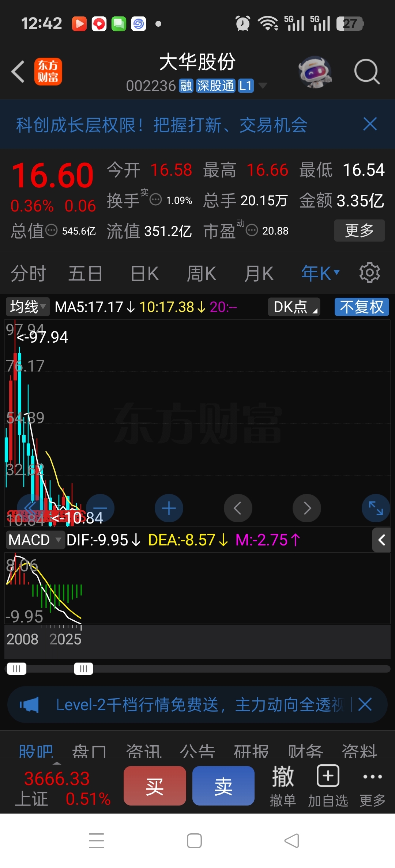Switch to 五日 chart tab
This screenshot has width=395, height=868.
point(85,273)
